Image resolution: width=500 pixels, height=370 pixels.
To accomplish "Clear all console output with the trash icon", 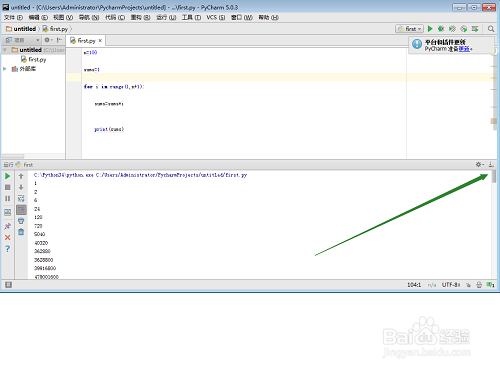I will (21, 232).
